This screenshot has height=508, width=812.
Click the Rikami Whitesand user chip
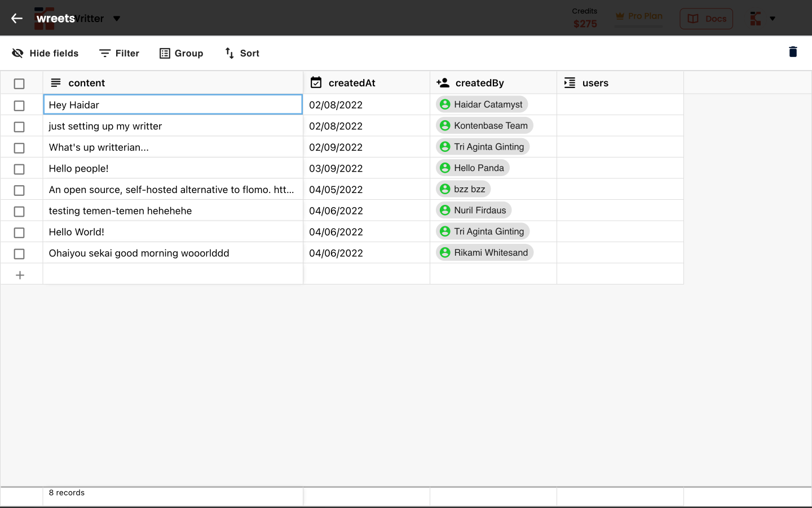484,252
